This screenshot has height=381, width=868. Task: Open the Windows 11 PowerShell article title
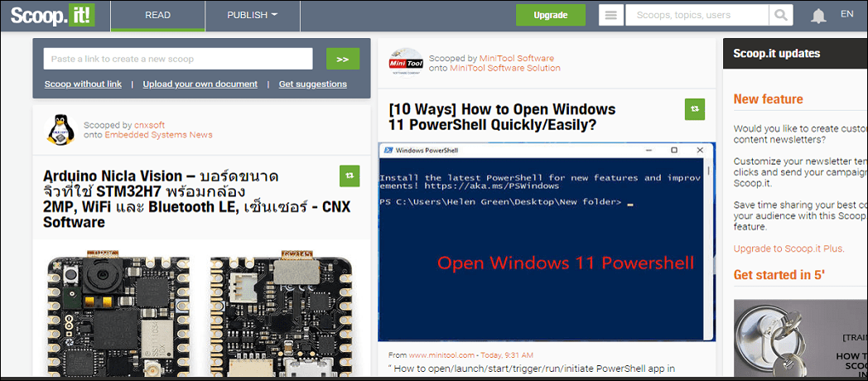(502, 117)
